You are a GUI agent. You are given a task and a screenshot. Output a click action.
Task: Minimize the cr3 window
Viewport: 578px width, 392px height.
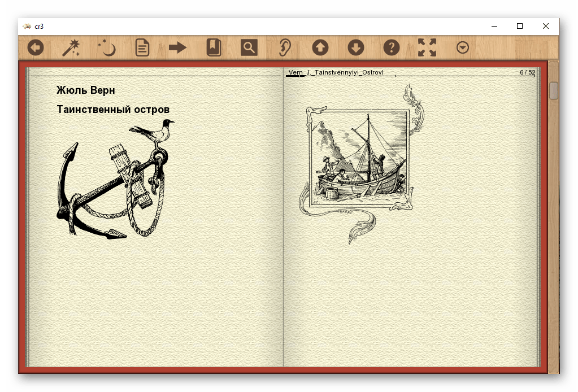pos(494,26)
